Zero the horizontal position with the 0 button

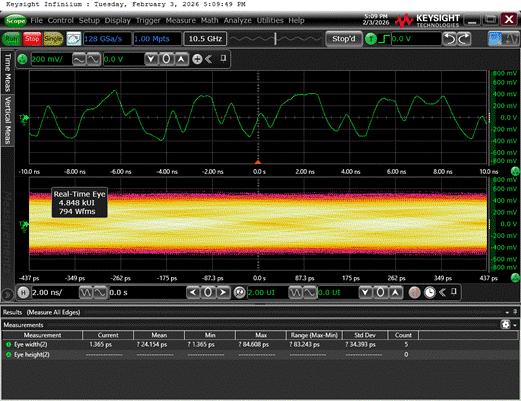208,292
